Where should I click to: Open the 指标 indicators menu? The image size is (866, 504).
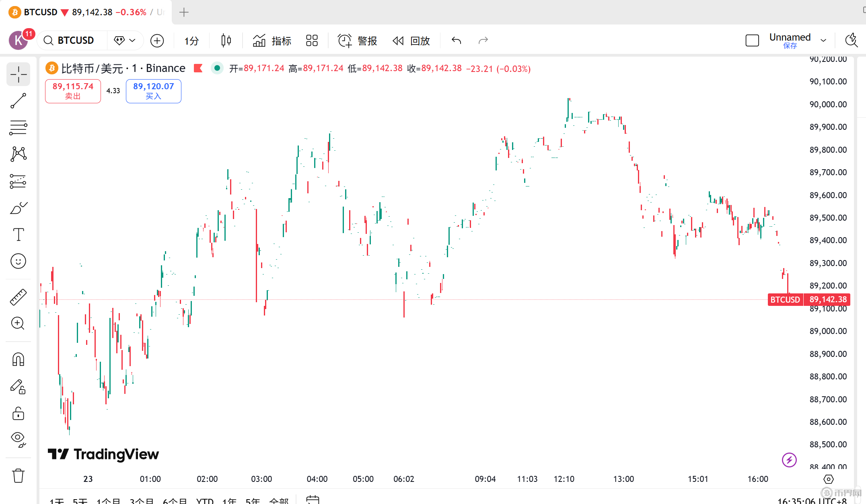pyautogui.click(x=272, y=41)
